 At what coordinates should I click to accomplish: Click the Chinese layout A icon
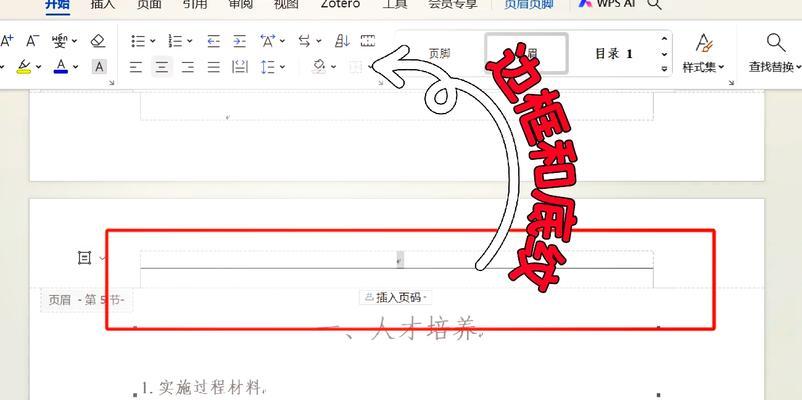(x=268, y=40)
